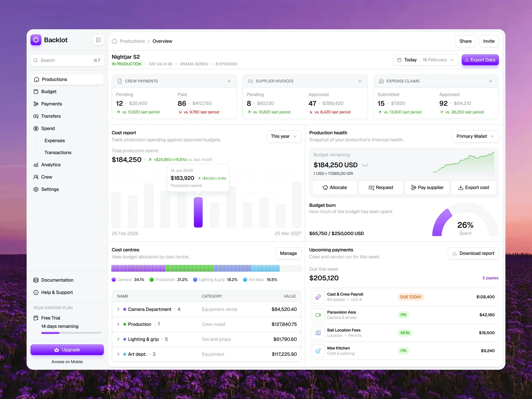Click the Expense Claims building icon
This screenshot has width=532, height=399.
click(x=381, y=81)
